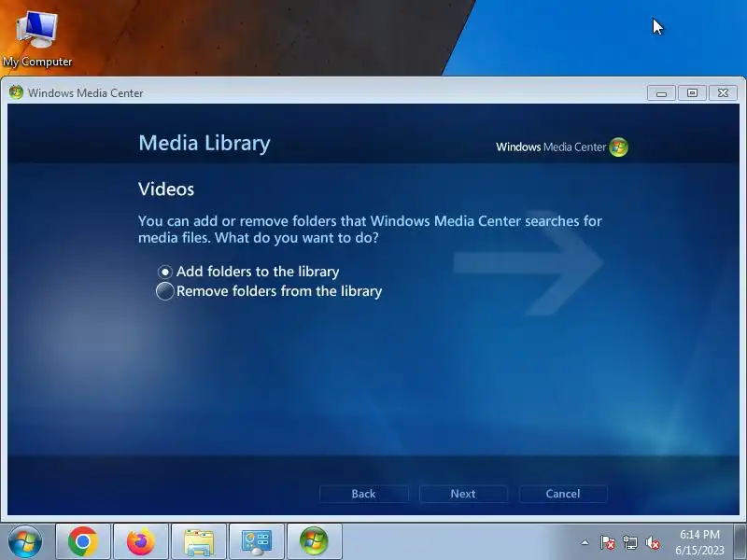Open My Computer desktop icon
747x560 pixels.
pos(37,40)
